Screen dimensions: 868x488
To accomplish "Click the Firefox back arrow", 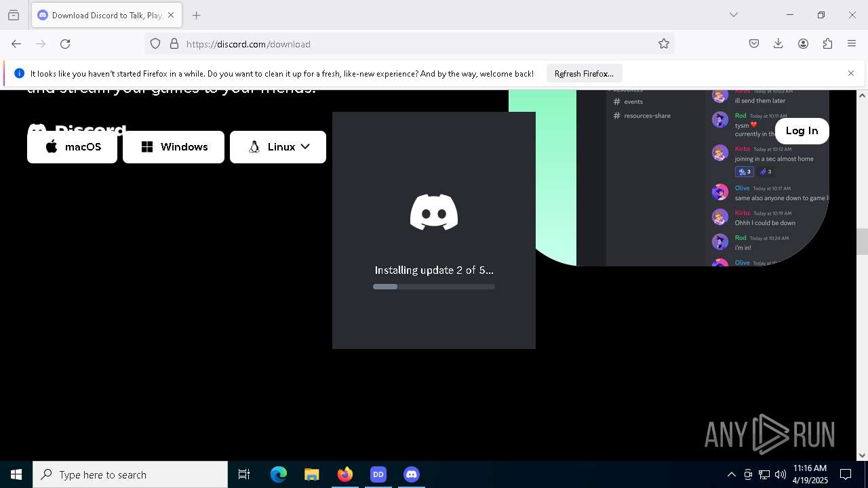I will point(16,44).
